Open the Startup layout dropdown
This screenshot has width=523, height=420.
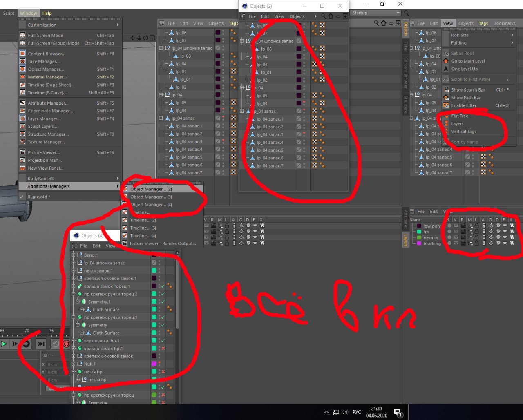point(376,13)
